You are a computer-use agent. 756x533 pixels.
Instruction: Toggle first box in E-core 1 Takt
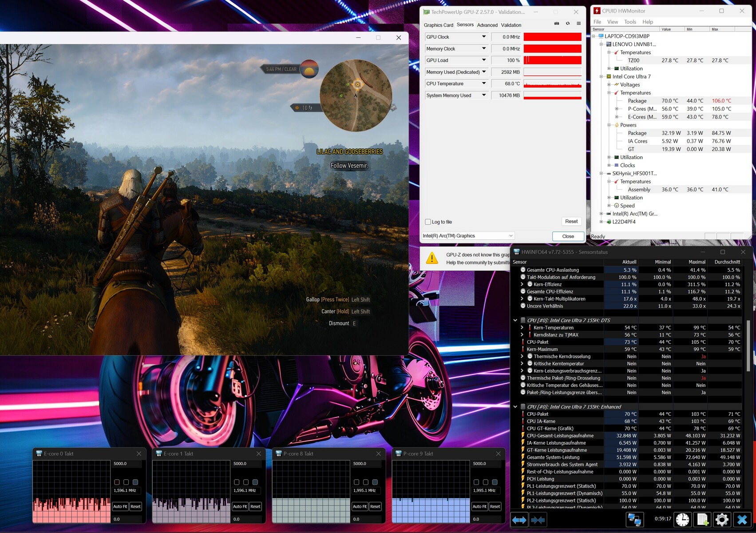pyautogui.click(x=237, y=482)
